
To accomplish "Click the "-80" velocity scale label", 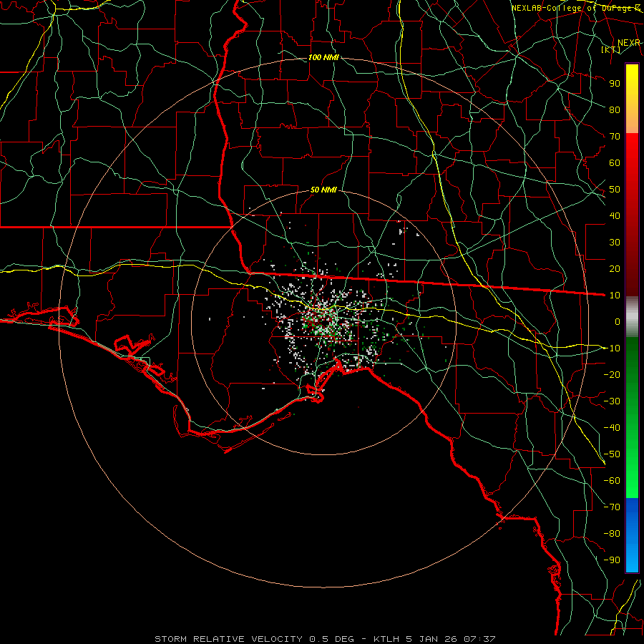I will click(x=613, y=534).
